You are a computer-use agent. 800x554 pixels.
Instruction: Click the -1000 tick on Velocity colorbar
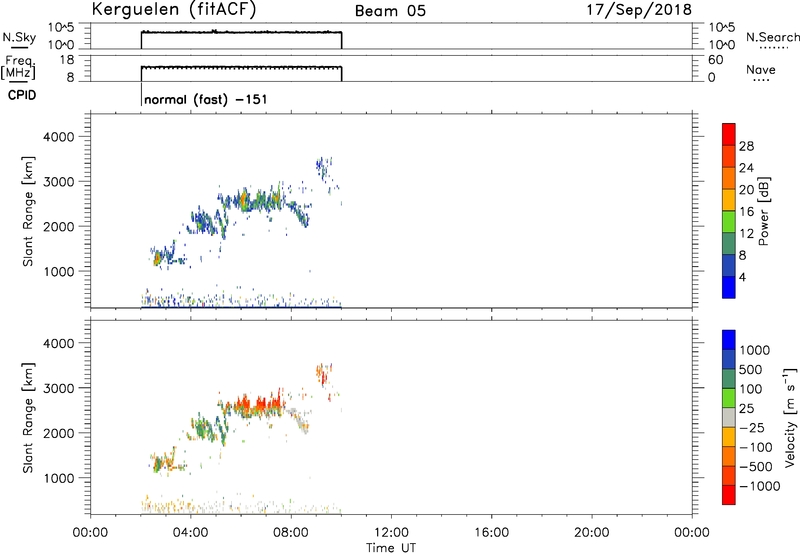[x=759, y=486]
